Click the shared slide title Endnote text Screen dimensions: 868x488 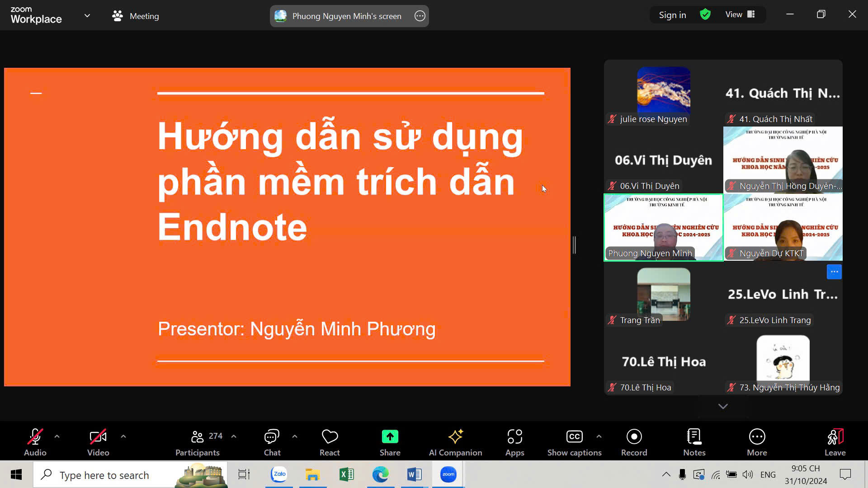(x=232, y=227)
